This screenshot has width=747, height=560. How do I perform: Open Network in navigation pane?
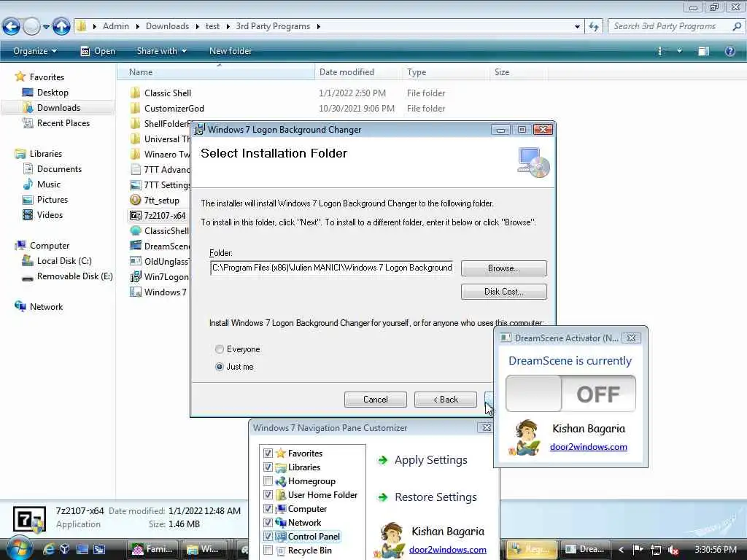(x=46, y=307)
